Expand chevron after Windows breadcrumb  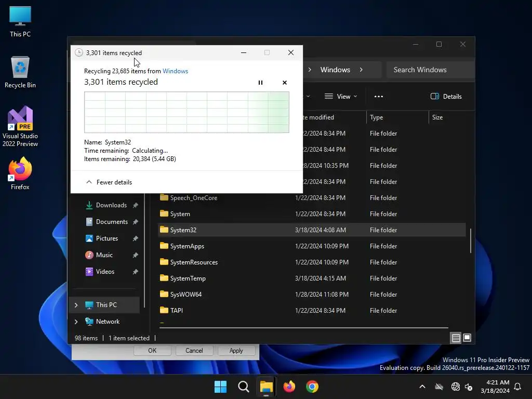pyautogui.click(x=361, y=70)
